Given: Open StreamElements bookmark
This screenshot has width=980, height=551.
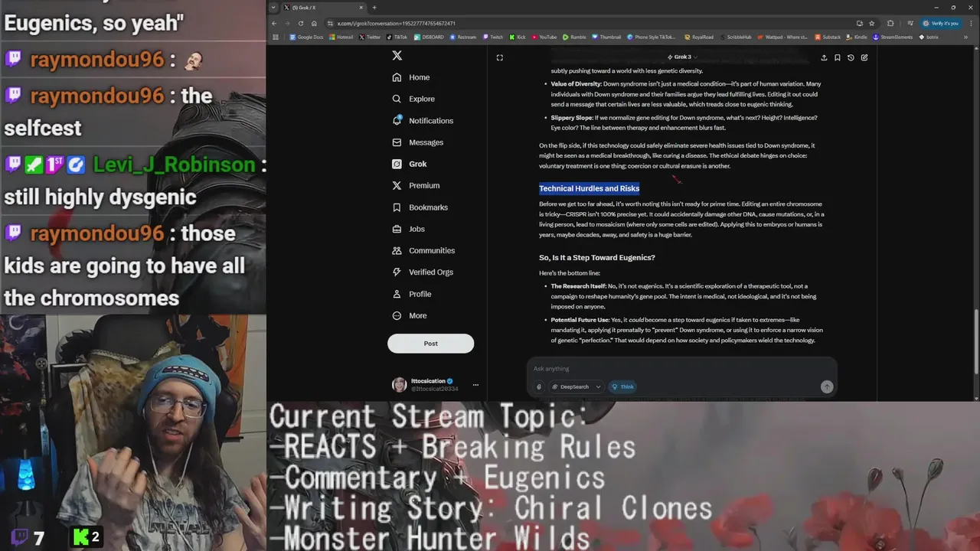Looking at the screenshot, I should tap(893, 37).
